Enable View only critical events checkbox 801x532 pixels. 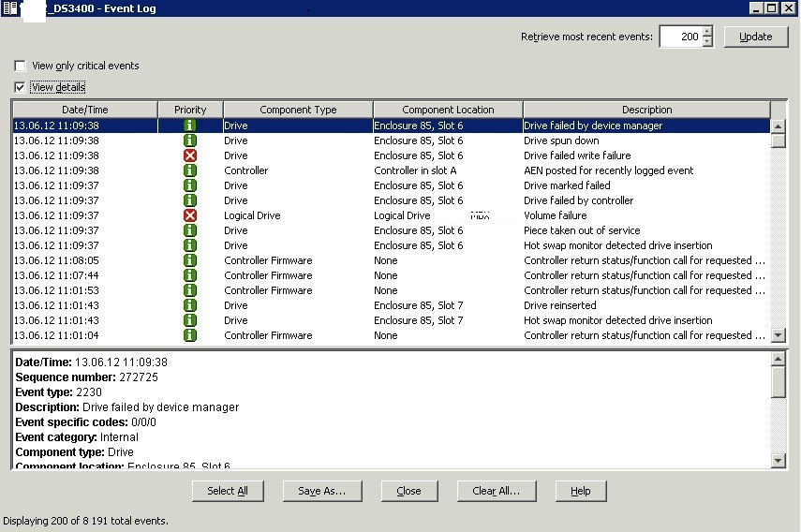[x=20, y=66]
